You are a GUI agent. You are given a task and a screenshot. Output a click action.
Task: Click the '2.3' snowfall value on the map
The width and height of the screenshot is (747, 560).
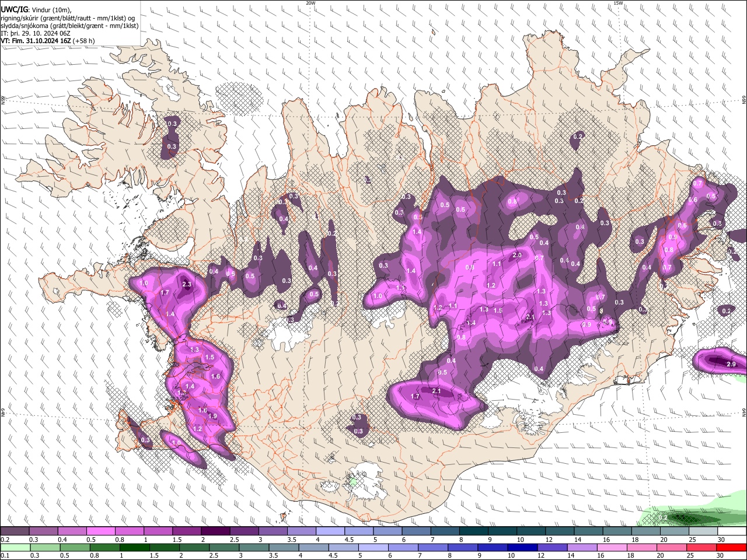pyautogui.click(x=187, y=285)
